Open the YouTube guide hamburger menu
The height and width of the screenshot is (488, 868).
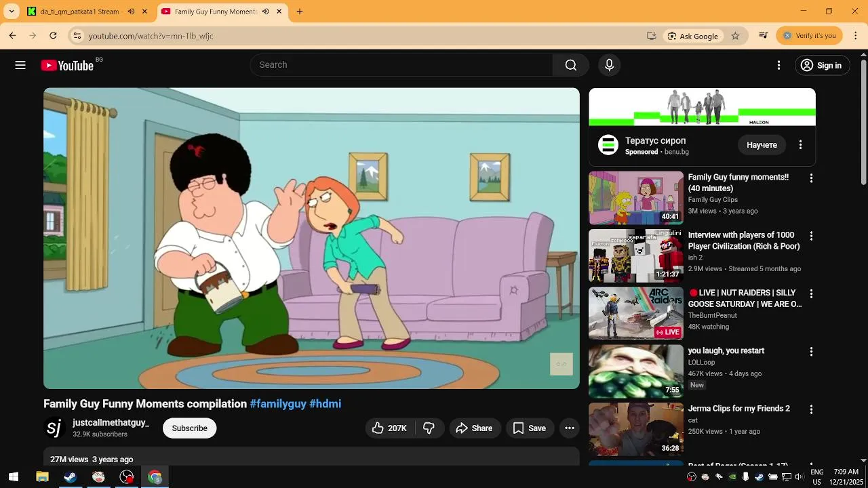tap(20, 65)
